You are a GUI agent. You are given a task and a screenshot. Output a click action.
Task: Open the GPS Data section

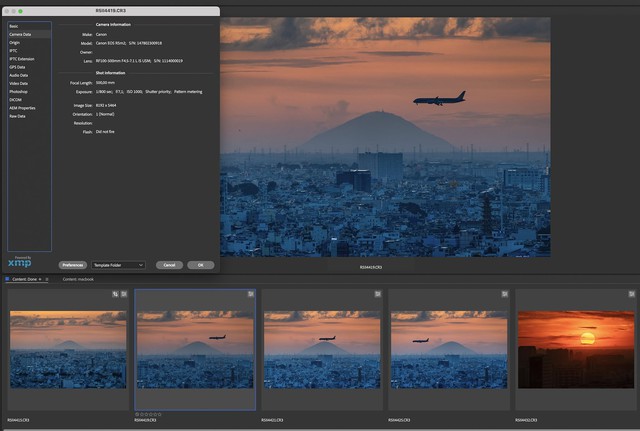coord(19,67)
